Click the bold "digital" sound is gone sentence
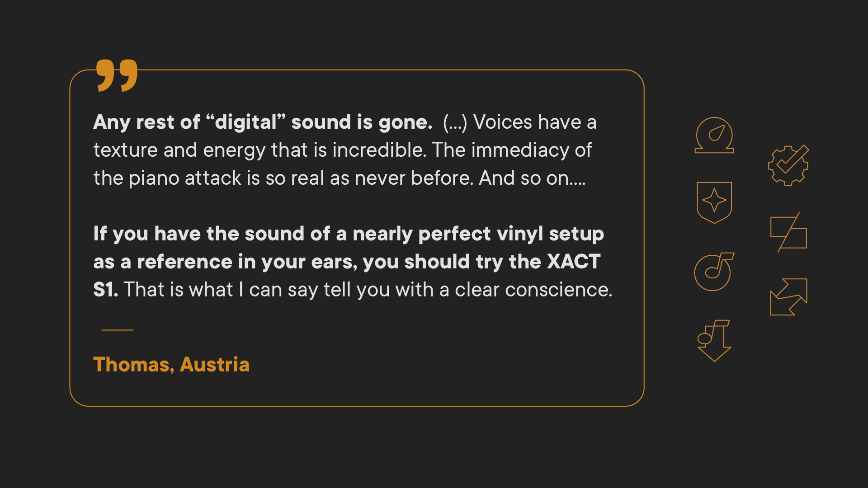Screen dimensions: 868x488 click(263, 122)
